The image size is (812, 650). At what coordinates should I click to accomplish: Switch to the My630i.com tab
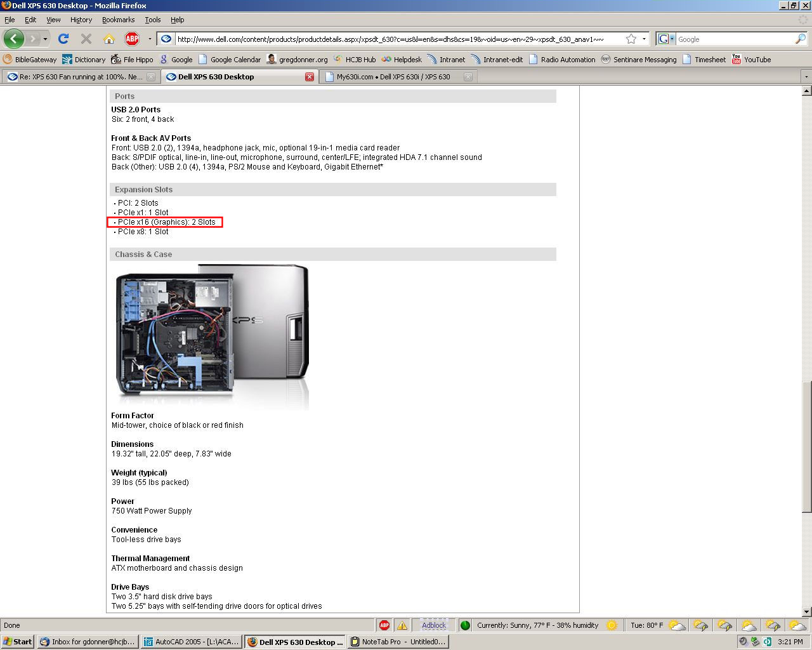393,77
